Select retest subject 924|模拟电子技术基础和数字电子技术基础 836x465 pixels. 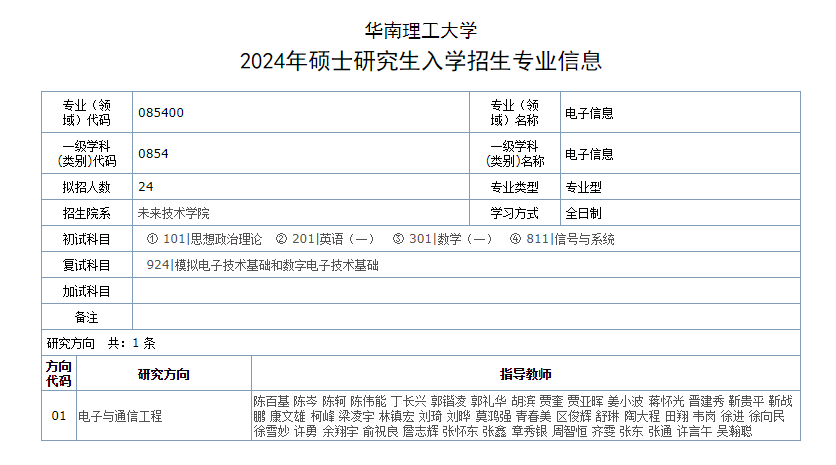pos(262,265)
